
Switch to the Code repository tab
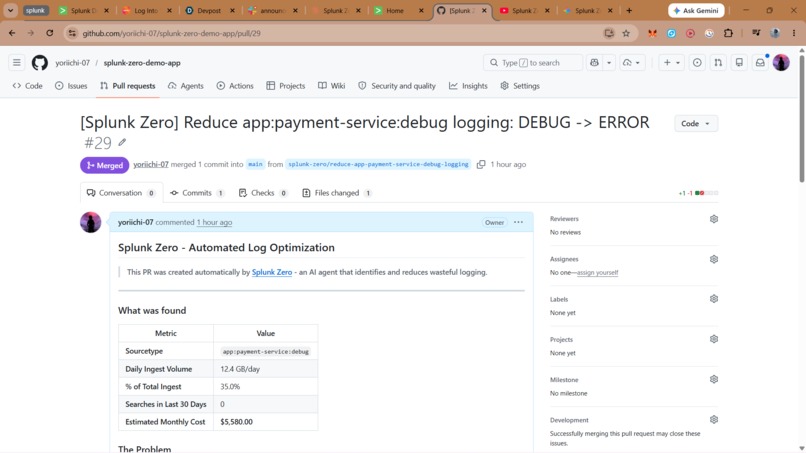(28, 86)
